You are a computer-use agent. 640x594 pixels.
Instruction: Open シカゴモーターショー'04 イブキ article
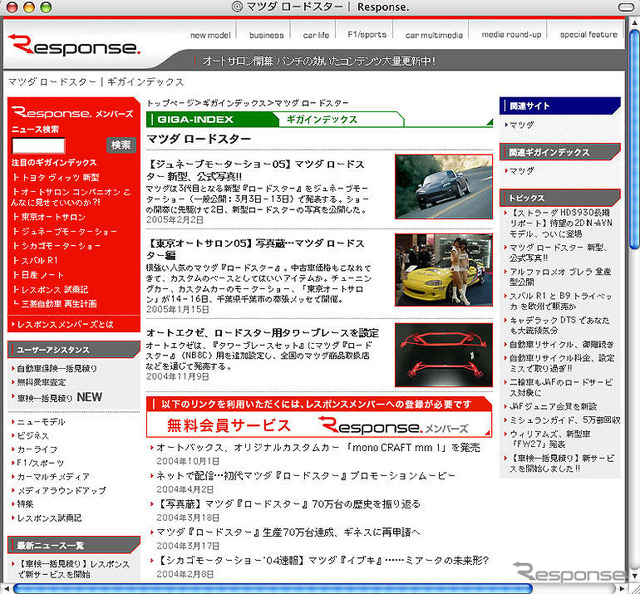click(322, 560)
